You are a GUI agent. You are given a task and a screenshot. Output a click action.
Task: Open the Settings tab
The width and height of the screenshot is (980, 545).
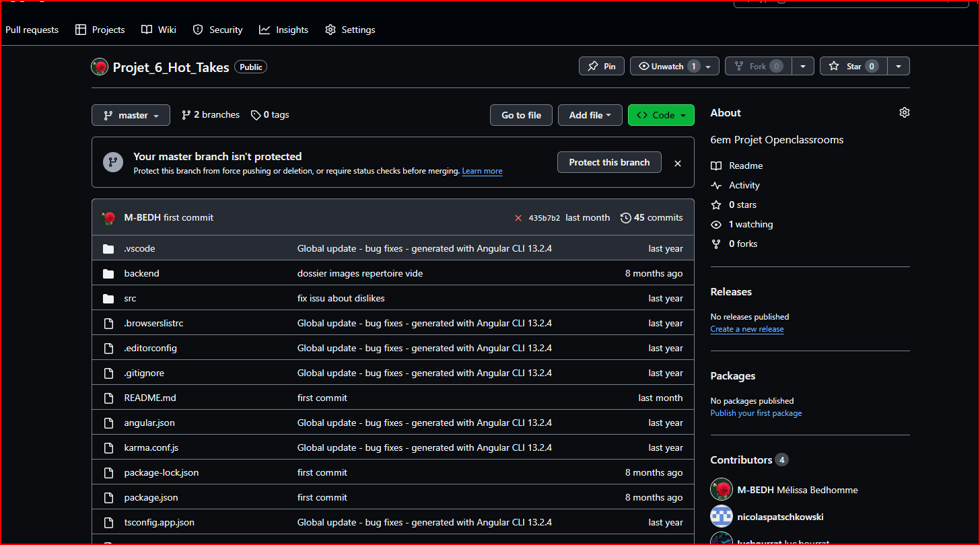(350, 30)
